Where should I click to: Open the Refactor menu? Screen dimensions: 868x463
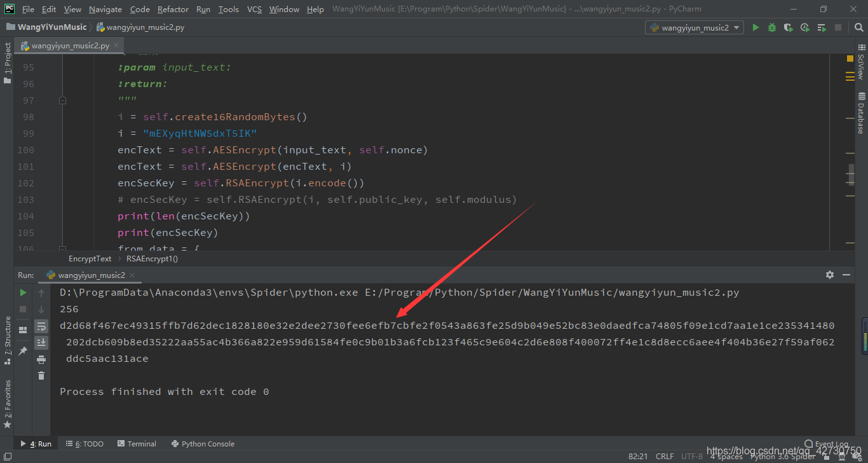pos(173,9)
